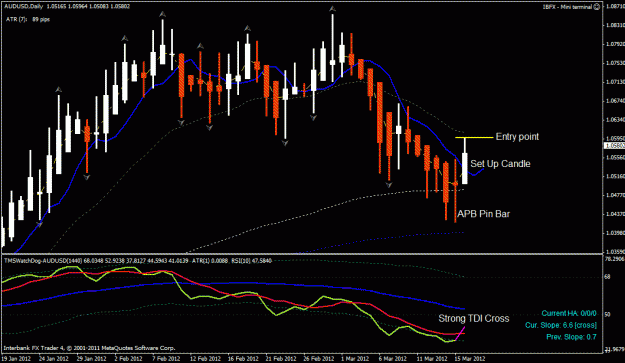Viewport: 625px width, 363px height.
Task: Click the 16 Feb 2012 date label
Action: click(243, 358)
